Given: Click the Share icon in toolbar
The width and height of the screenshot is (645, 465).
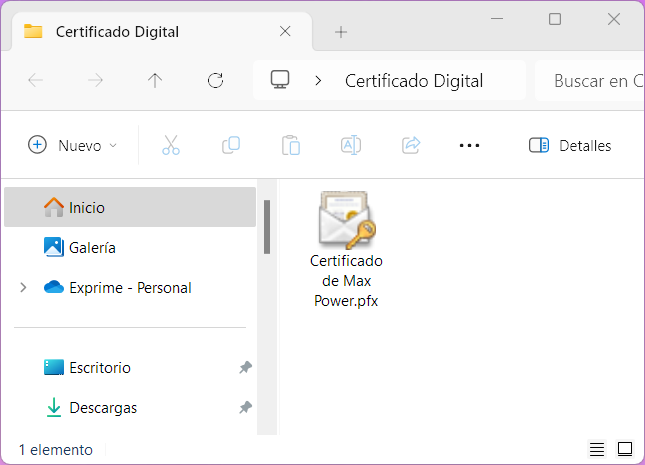Looking at the screenshot, I should click(x=411, y=145).
